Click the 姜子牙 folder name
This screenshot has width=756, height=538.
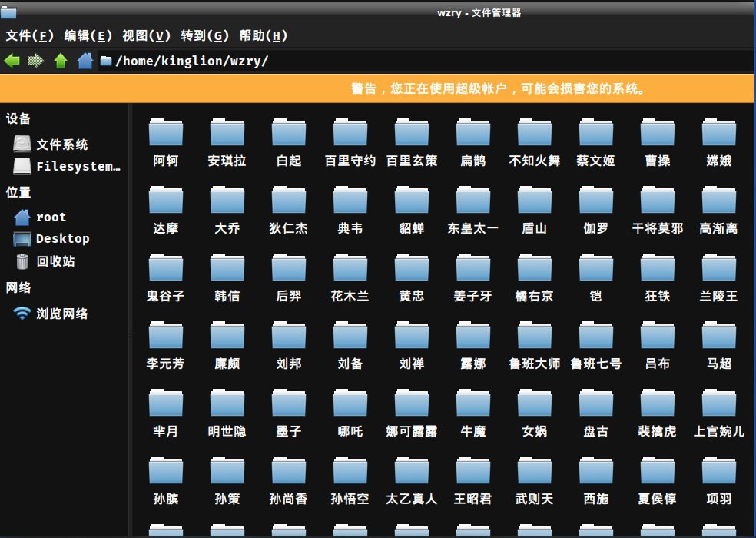point(473,296)
